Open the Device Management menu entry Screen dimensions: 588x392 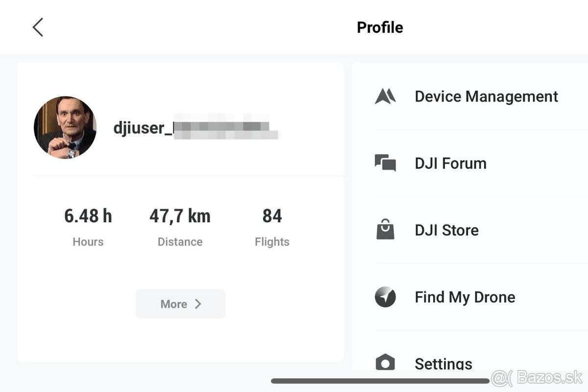pos(486,96)
